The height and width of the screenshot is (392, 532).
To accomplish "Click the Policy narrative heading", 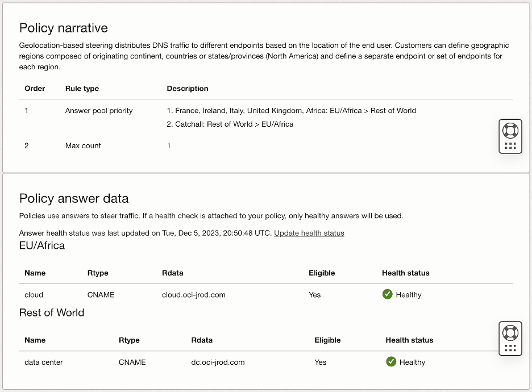I will pyautogui.click(x=63, y=28).
